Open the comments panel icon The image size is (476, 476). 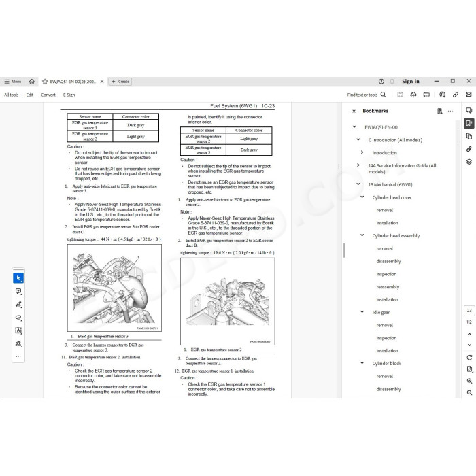(469, 110)
